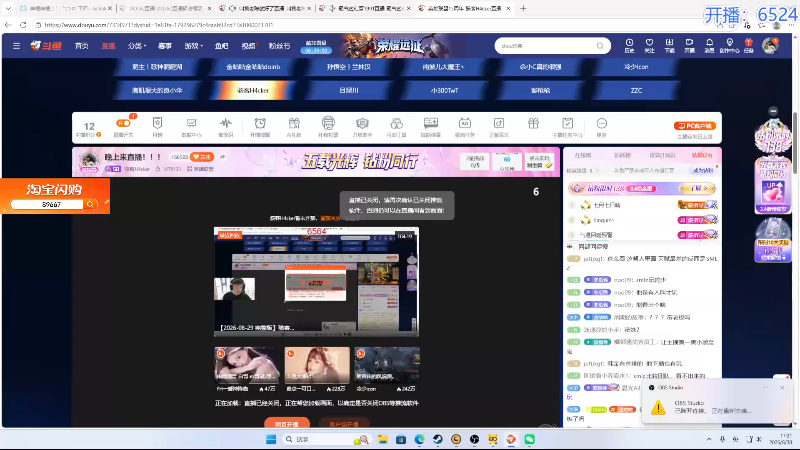Open the 鱼吧 nav item
Screen dimensions: 800x450
pos(221,46)
